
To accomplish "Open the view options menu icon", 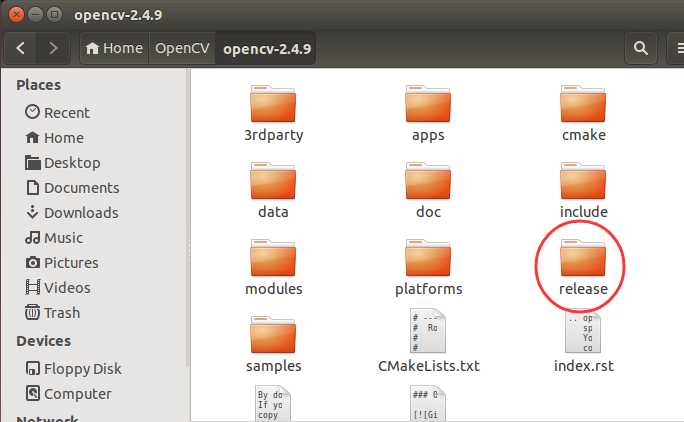I will [677, 48].
